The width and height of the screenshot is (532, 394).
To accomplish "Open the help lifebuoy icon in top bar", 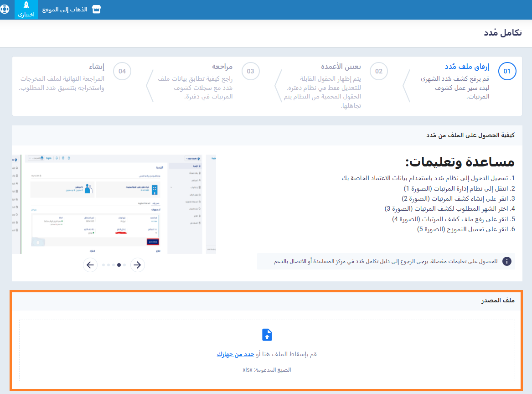I will point(5,9).
